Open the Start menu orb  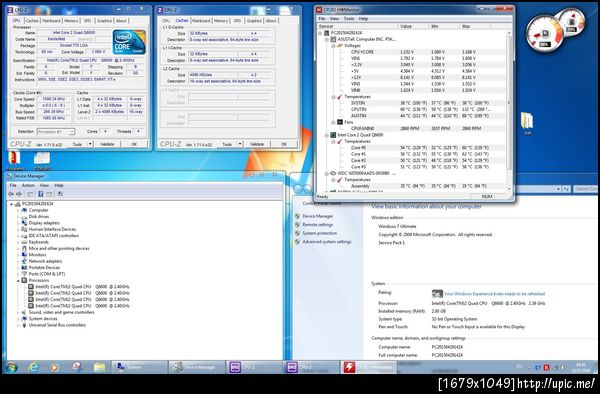(x=11, y=367)
